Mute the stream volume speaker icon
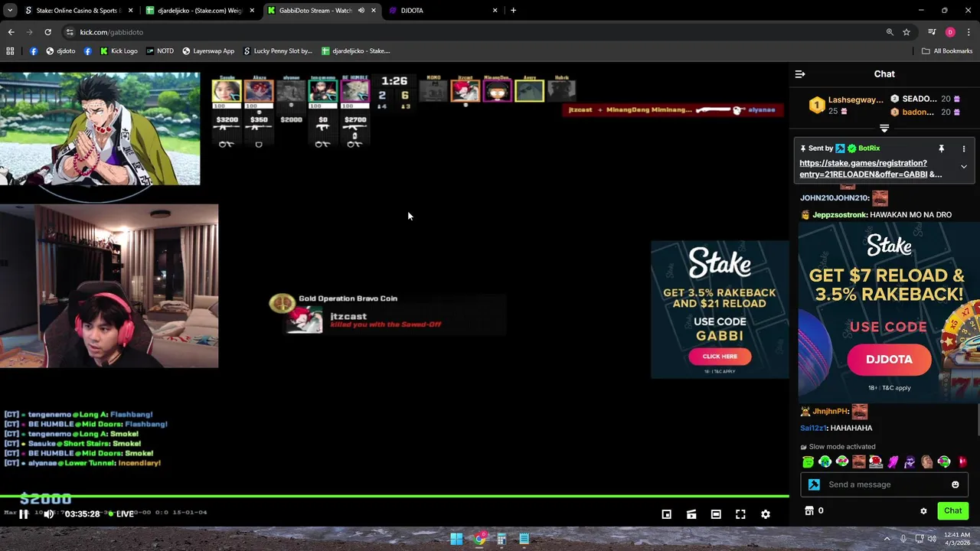980x551 pixels. (x=49, y=514)
